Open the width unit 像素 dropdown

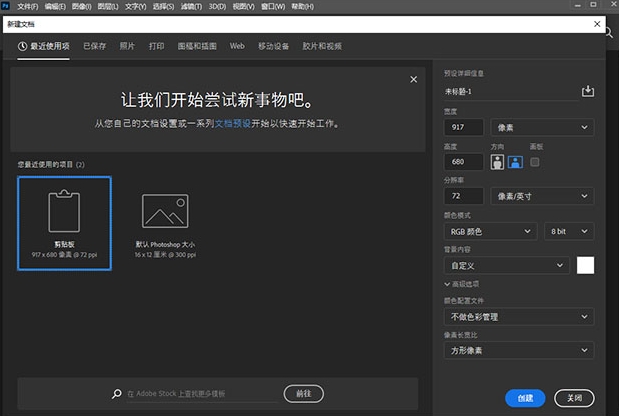pos(543,128)
